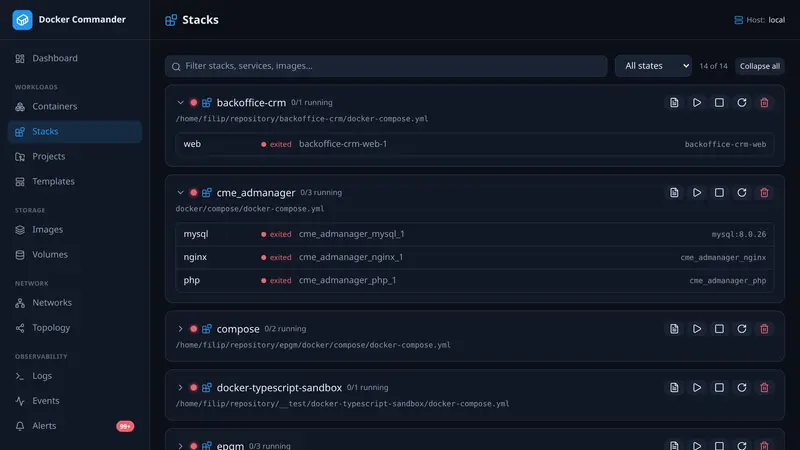Restart the docker-typescript-sandbox stack
The width and height of the screenshot is (800, 450).
tap(742, 388)
